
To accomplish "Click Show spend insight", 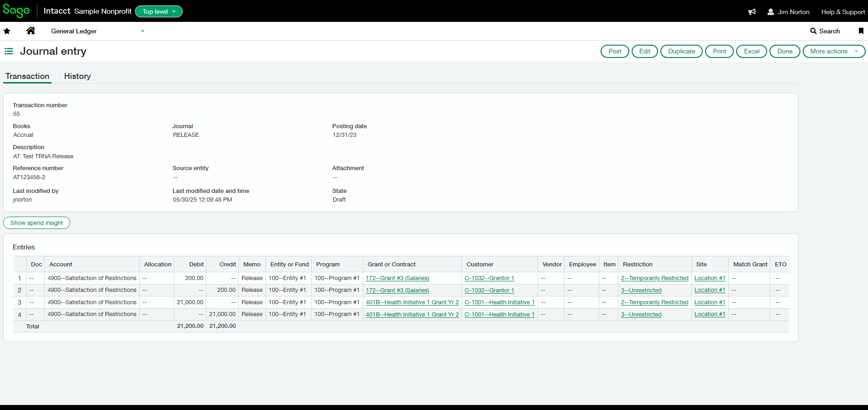I will (37, 223).
